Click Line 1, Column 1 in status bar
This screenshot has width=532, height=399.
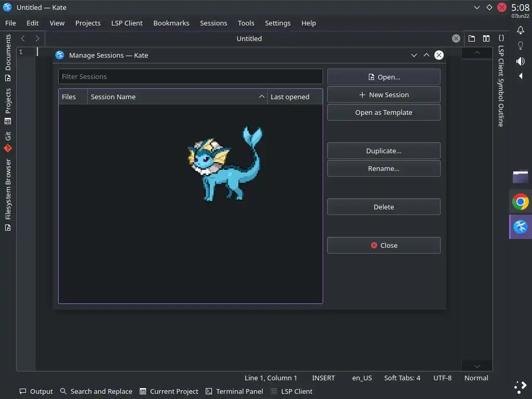click(x=271, y=378)
